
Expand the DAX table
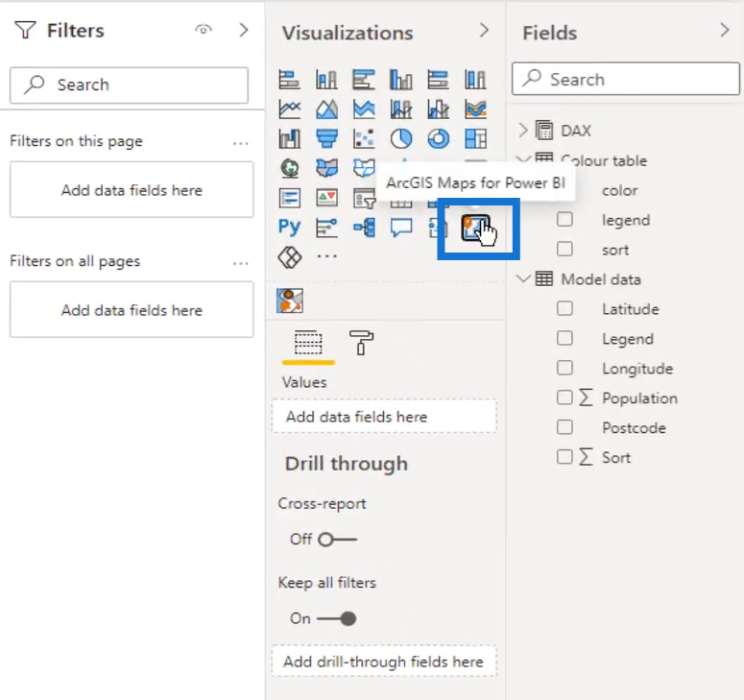pyautogui.click(x=523, y=130)
